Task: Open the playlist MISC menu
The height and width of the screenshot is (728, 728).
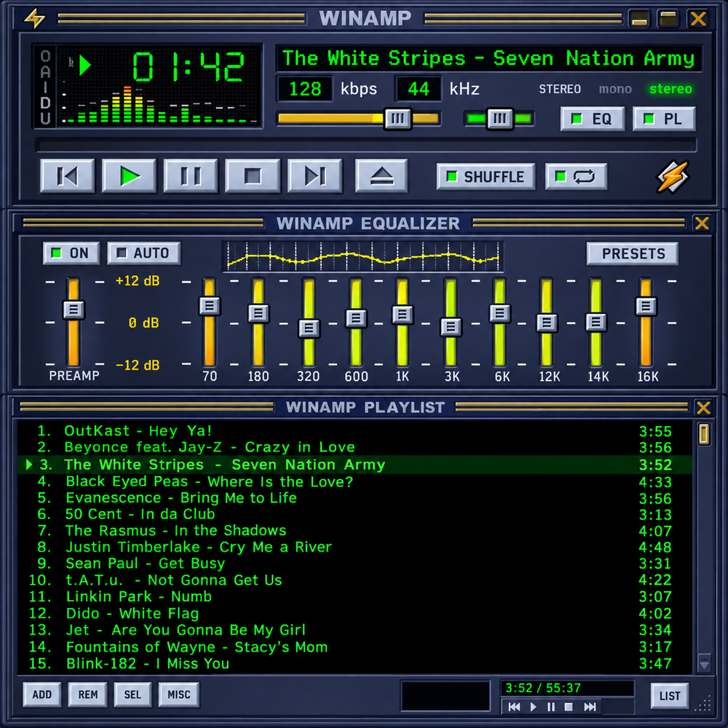Action: 179,694
